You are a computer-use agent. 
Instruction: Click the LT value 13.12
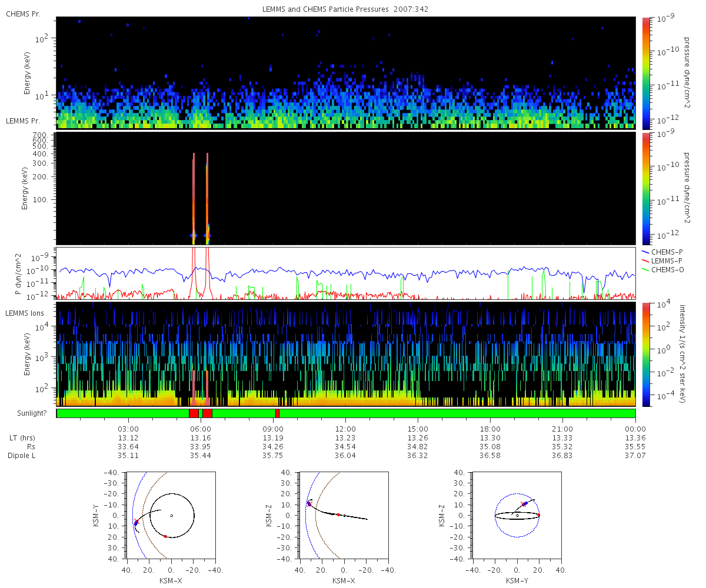click(128, 437)
